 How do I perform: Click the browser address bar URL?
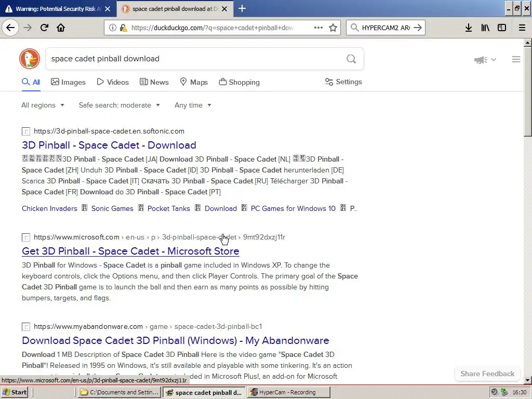212,28
